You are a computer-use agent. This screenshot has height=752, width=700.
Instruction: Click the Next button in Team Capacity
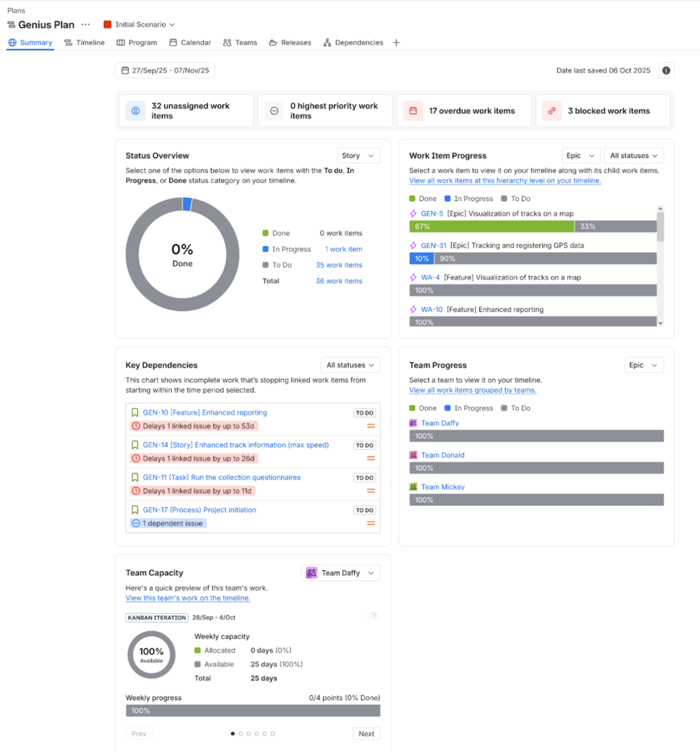pyautogui.click(x=366, y=733)
